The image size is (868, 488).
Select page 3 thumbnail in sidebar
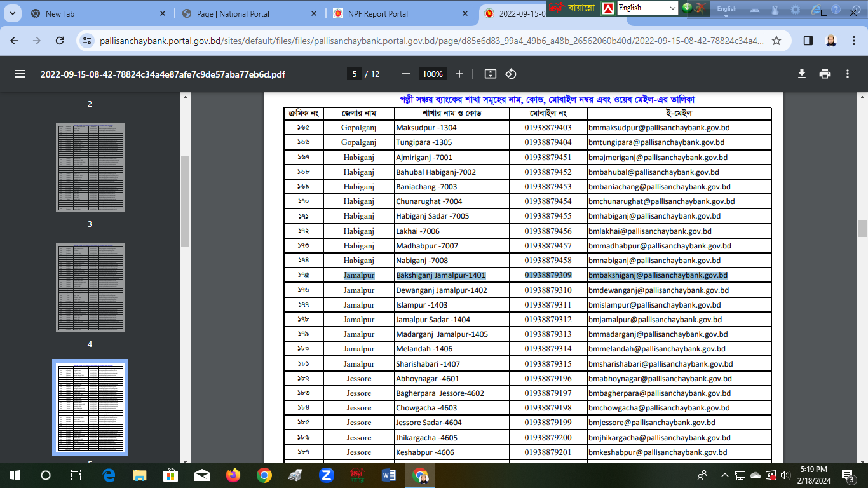90,166
